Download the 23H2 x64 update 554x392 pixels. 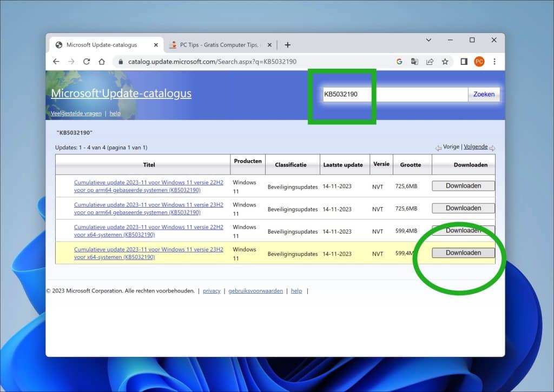[x=463, y=253]
